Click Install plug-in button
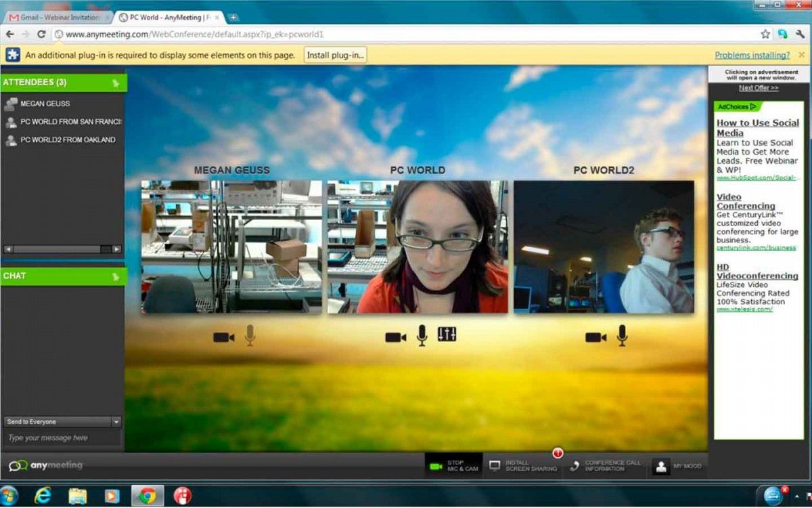 pos(335,55)
